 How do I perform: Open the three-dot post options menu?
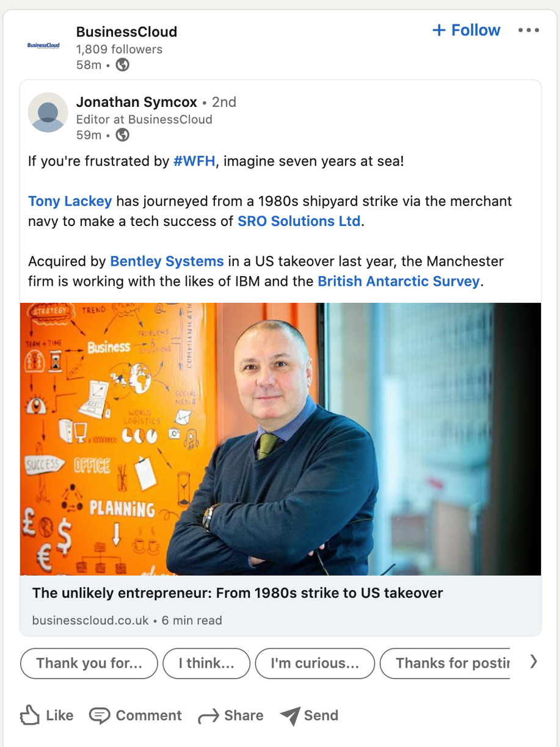528,30
